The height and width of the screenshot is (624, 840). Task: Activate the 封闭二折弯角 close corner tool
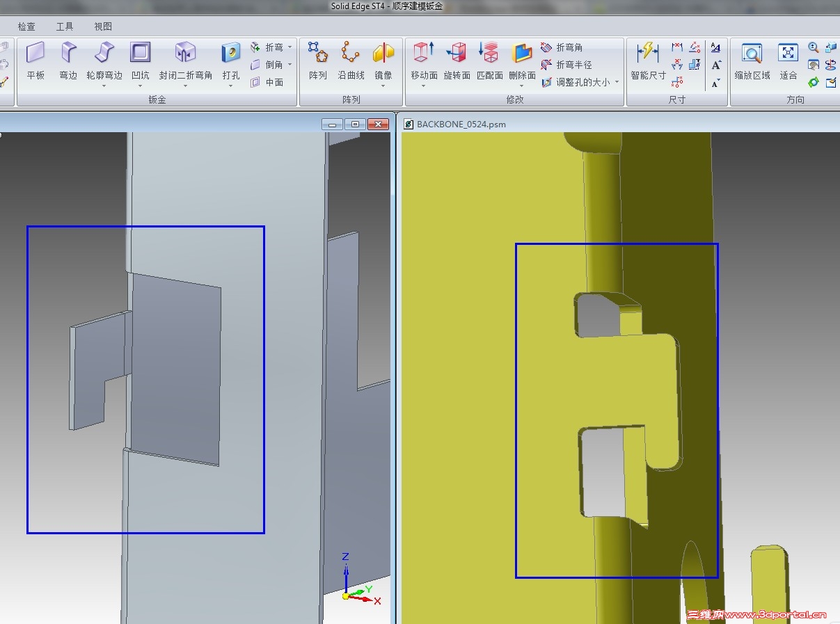click(185, 61)
